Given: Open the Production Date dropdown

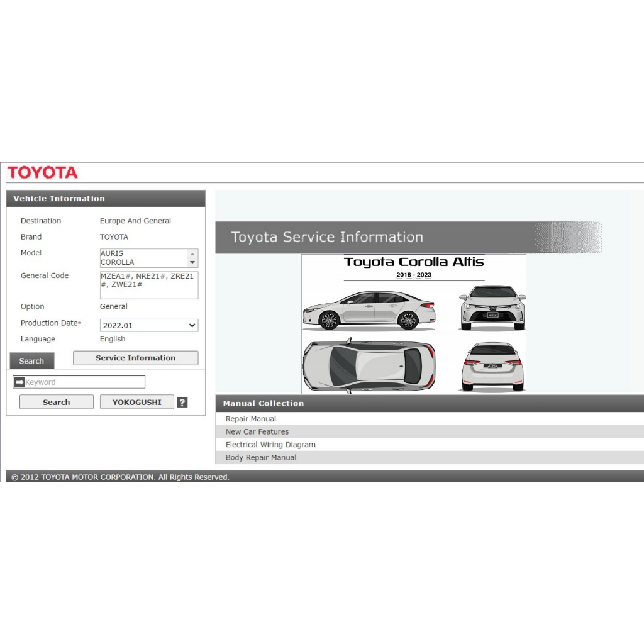Looking at the screenshot, I should [149, 325].
